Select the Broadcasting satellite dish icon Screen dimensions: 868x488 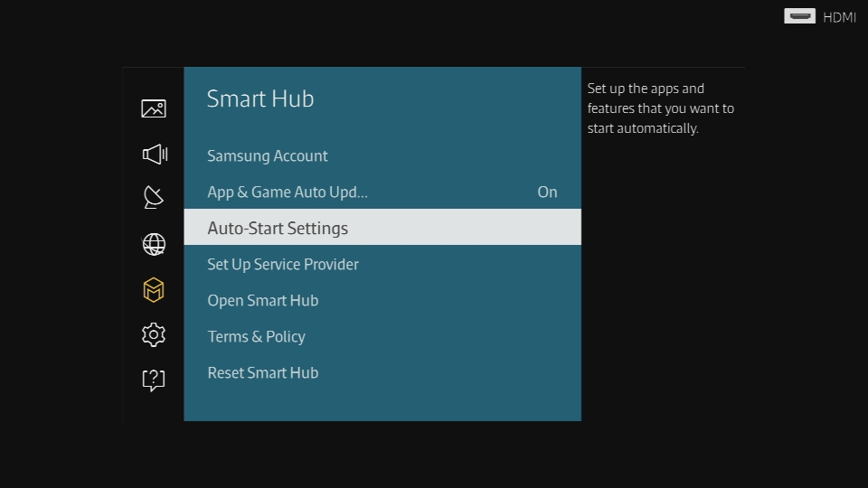[x=154, y=198]
